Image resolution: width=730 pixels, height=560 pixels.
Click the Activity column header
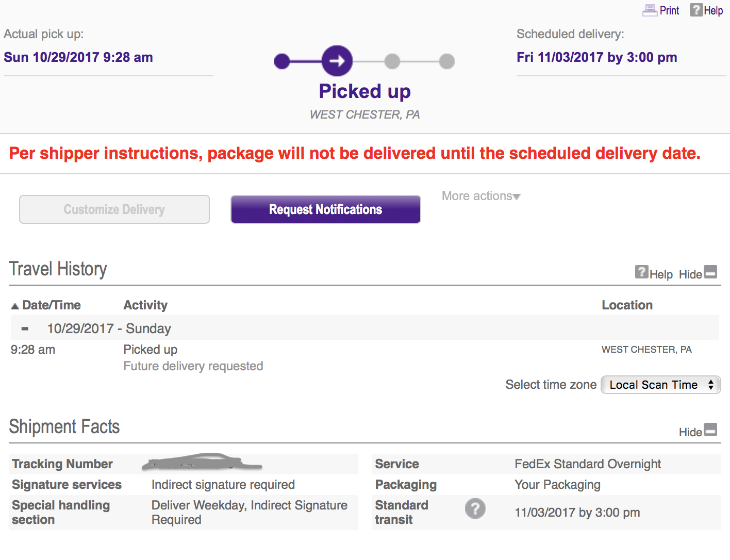[x=145, y=305]
